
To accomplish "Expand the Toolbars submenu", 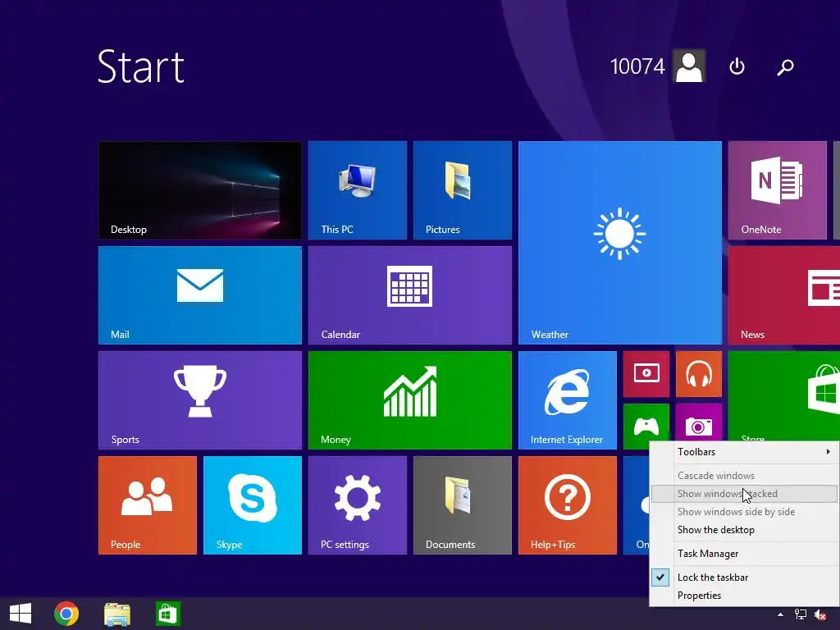I will [744, 452].
